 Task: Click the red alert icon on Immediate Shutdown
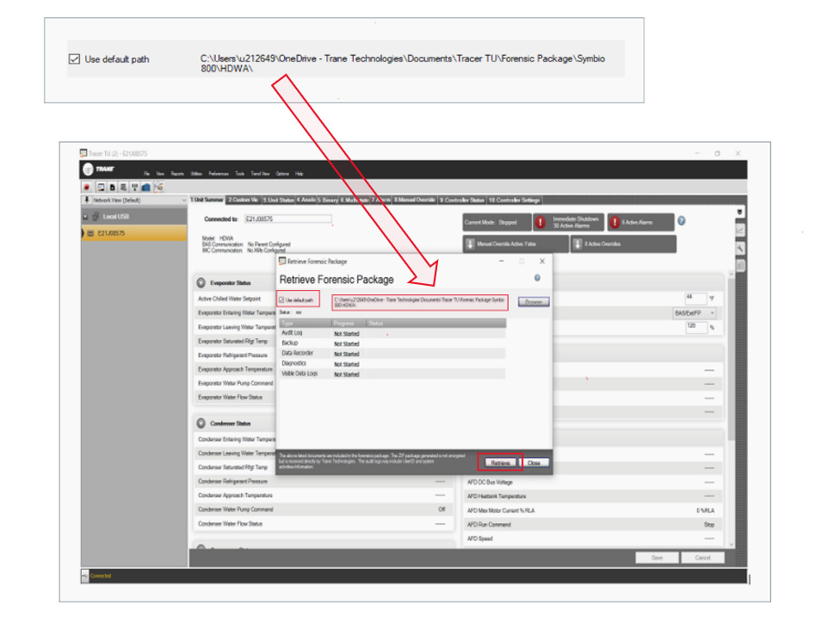click(541, 222)
